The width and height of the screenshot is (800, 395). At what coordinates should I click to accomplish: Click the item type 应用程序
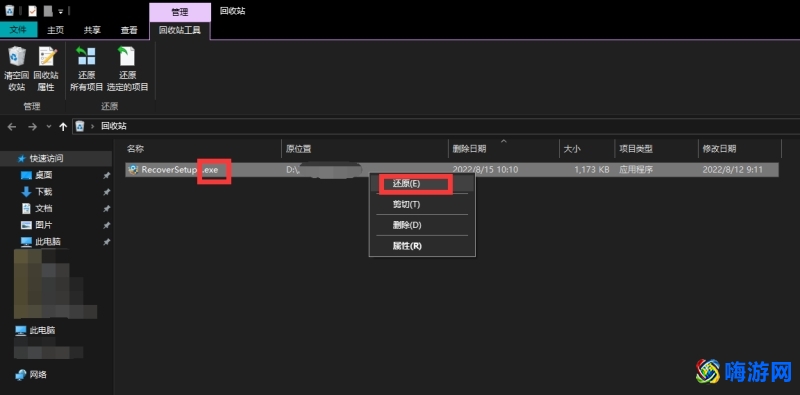pos(636,169)
